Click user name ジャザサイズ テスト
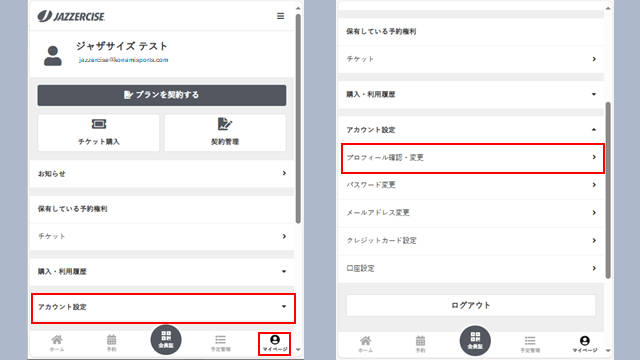The image size is (640, 360). tap(122, 46)
